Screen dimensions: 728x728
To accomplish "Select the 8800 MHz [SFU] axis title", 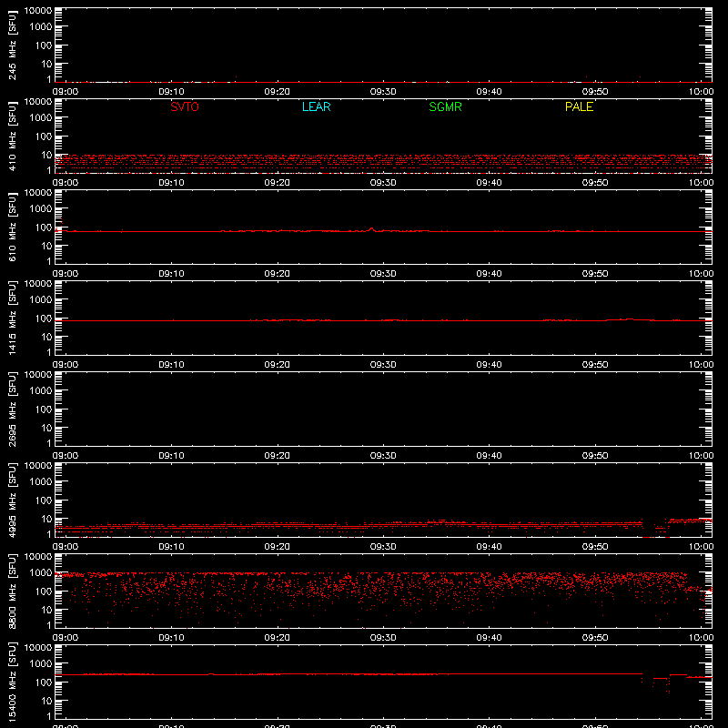I will (12, 591).
